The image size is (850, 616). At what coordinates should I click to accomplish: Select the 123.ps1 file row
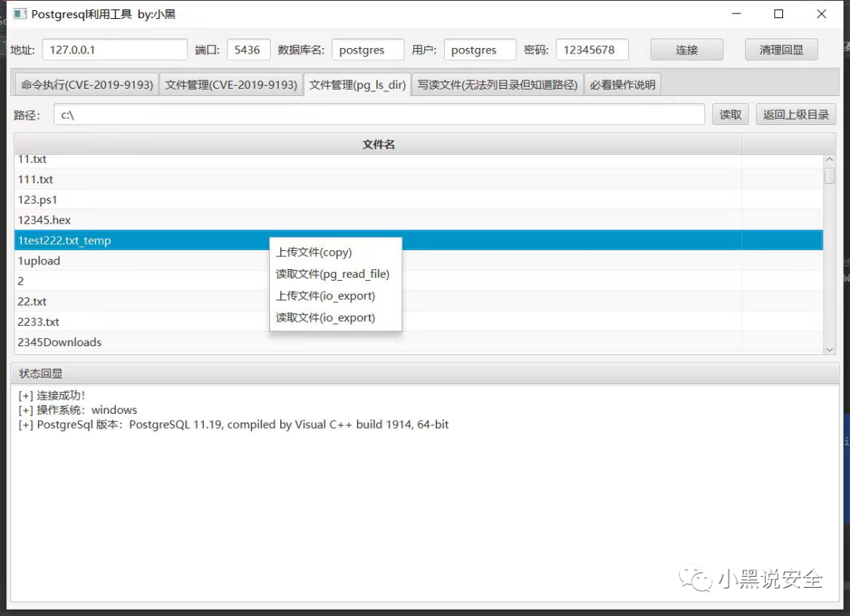click(419, 199)
